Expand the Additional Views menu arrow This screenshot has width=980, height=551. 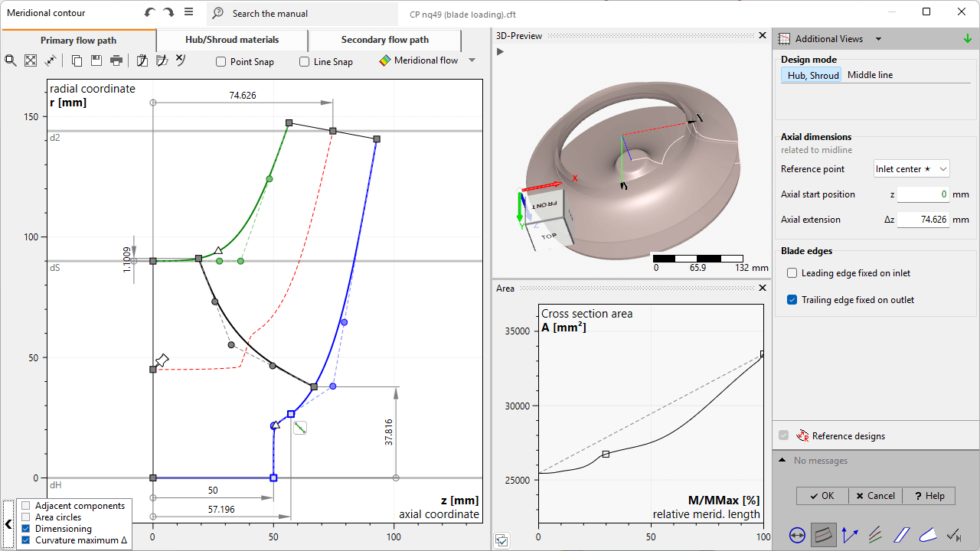(x=878, y=39)
